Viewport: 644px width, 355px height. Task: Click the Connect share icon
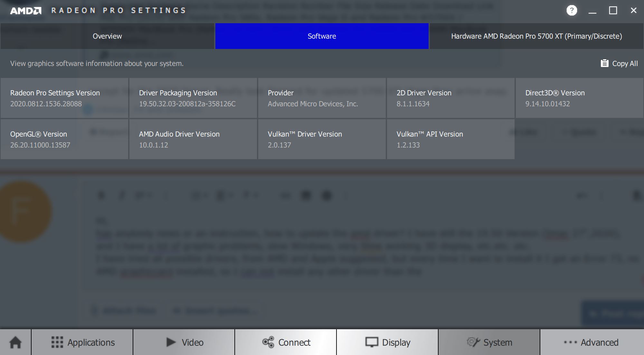[268, 342]
